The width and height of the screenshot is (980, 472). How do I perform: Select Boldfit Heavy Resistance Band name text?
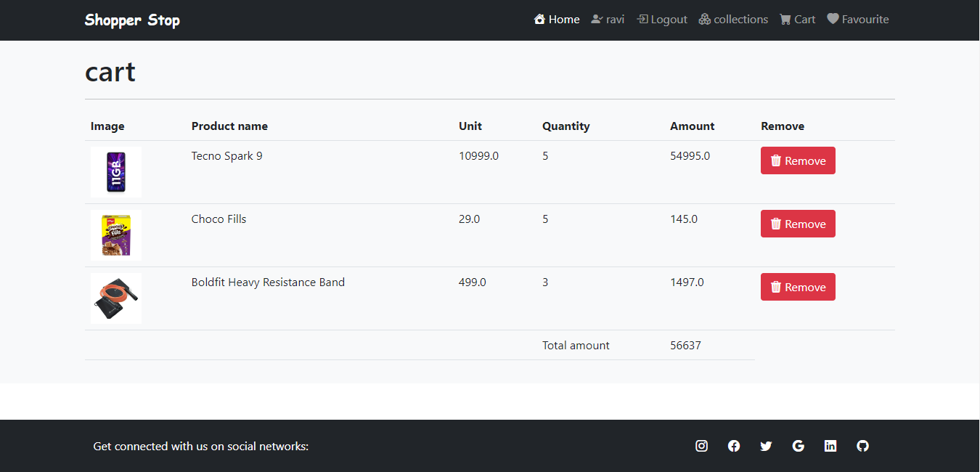coord(268,282)
